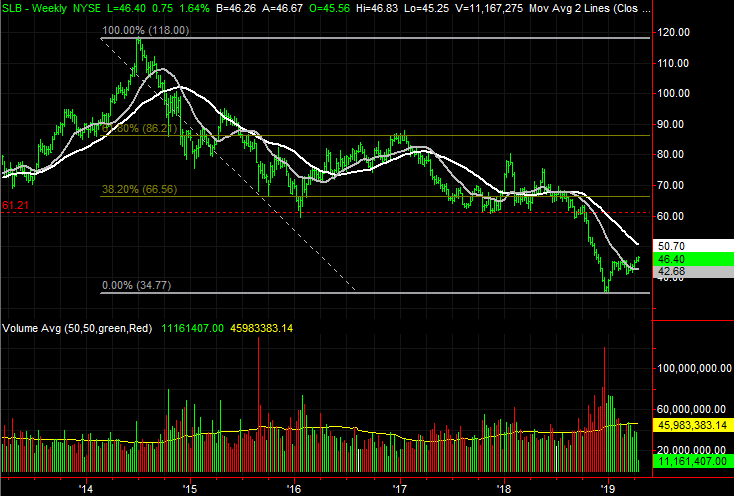Image resolution: width=734 pixels, height=496 pixels.
Task: Jump to the '14 year marker
Action: [x=86, y=489]
